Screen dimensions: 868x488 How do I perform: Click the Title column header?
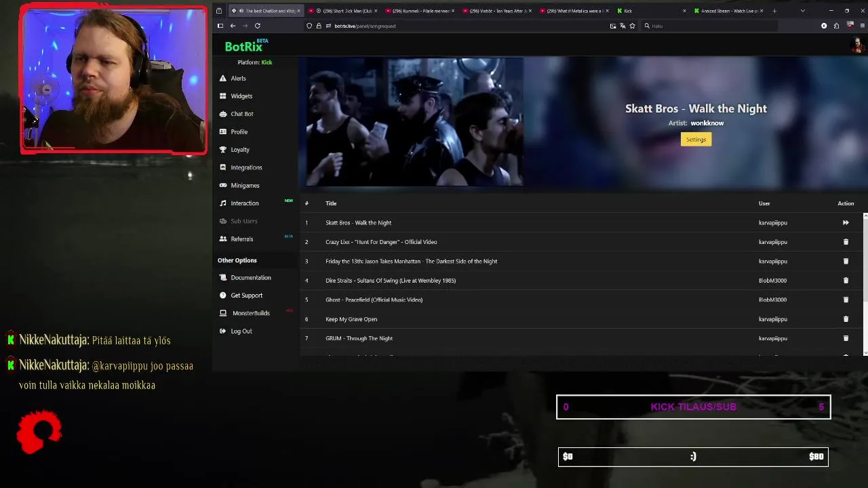pos(331,203)
